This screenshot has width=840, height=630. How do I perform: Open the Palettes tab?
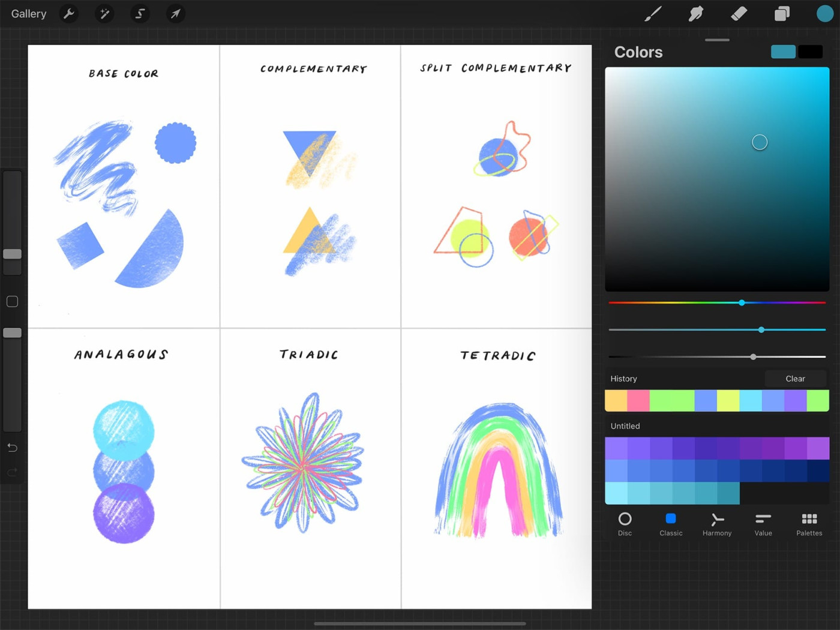[809, 524]
